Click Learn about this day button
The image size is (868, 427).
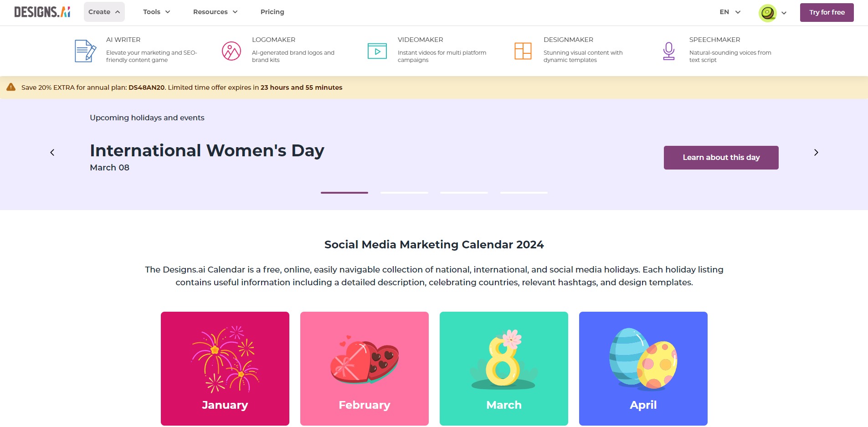(721, 158)
